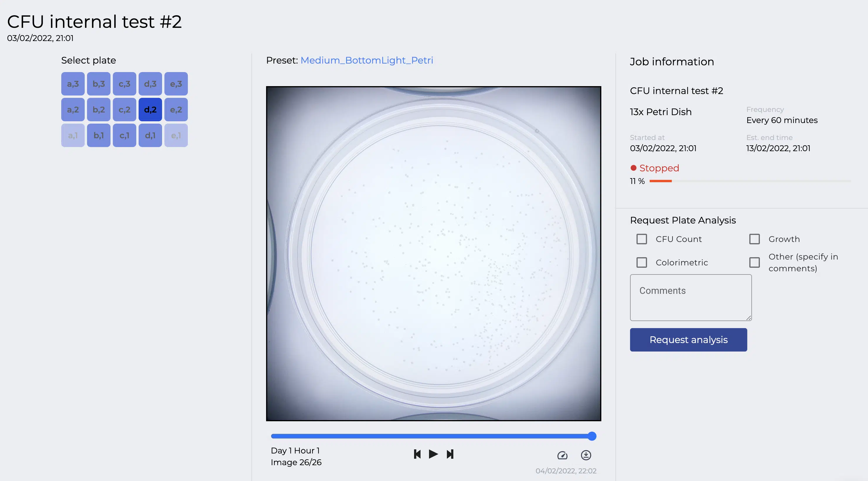Select plate e,2

pos(176,110)
